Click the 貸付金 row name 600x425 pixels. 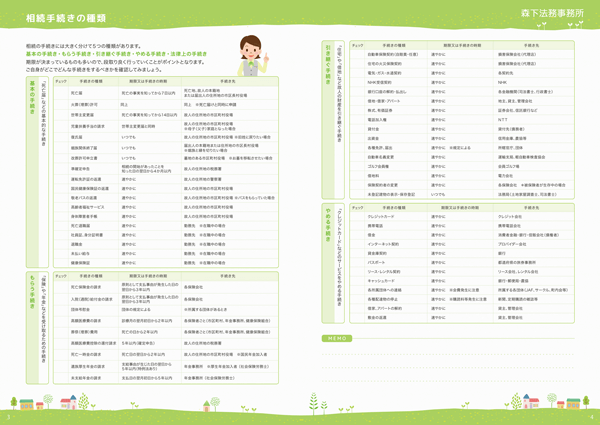coord(373,129)
